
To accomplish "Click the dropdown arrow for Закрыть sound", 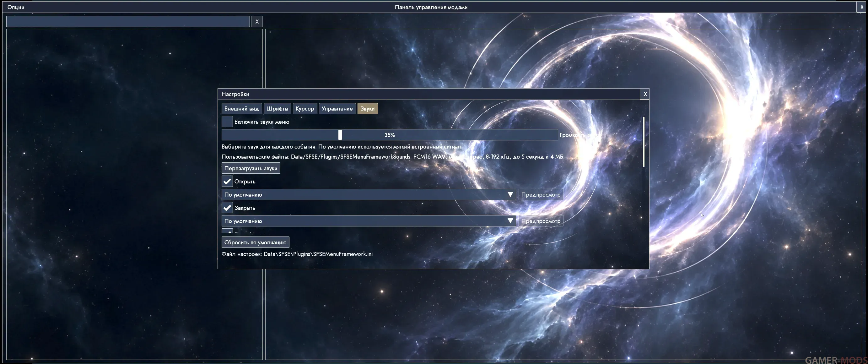I will click(510, 221).
